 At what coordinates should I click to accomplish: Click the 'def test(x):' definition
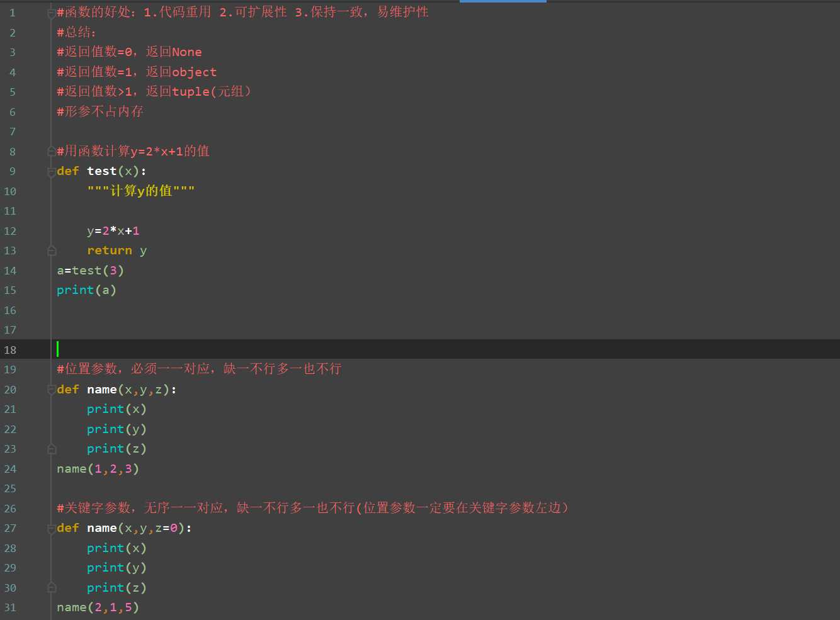pyautogui.click(x=101, y=171)
